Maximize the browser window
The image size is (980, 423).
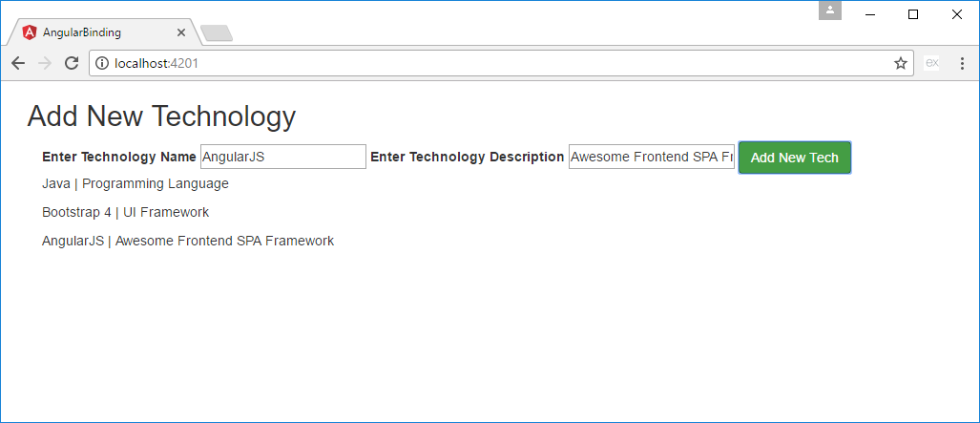coord(913,13)
